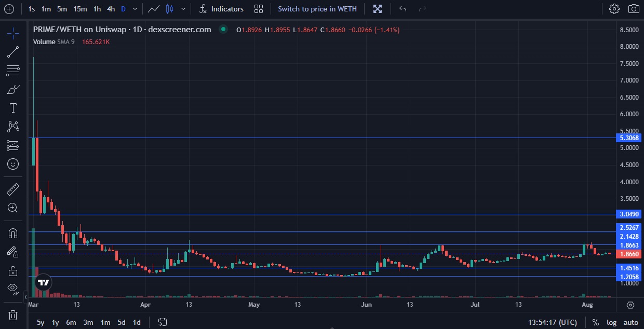644x329 pixels.
Task: Open the indicator templates grid icon
Action: pyautogui.click(x=259, y=9)
